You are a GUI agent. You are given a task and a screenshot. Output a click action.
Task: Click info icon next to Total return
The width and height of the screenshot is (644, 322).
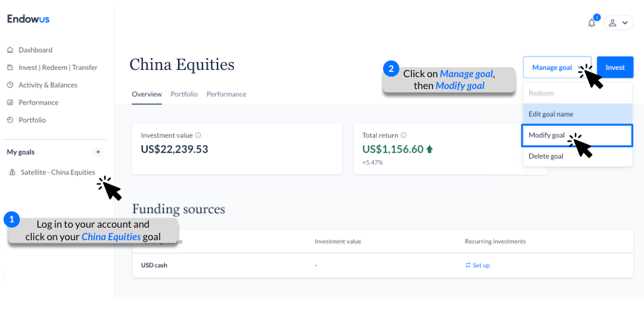[x=403, y=135]
